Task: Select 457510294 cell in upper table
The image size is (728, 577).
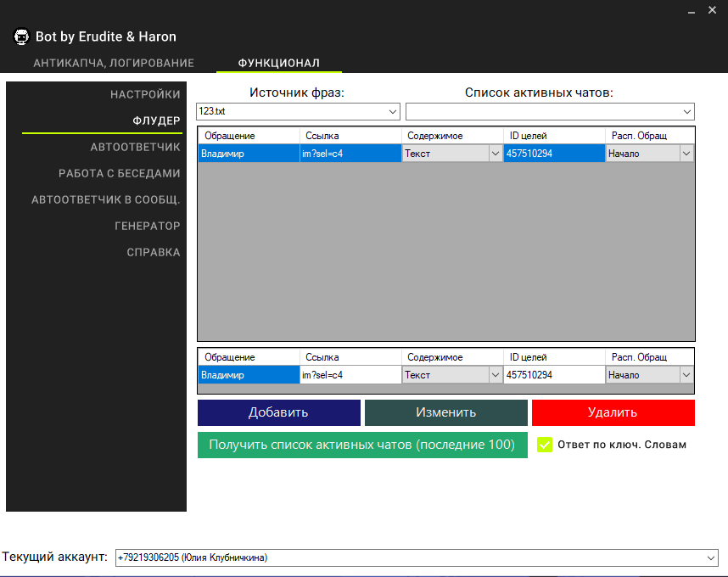Action: 554,154
